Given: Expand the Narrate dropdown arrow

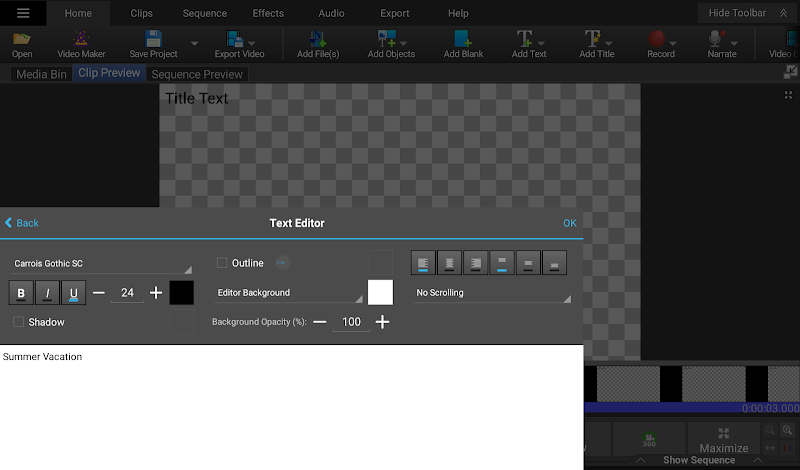Looking at the screenshot, I should coord(734,43).
